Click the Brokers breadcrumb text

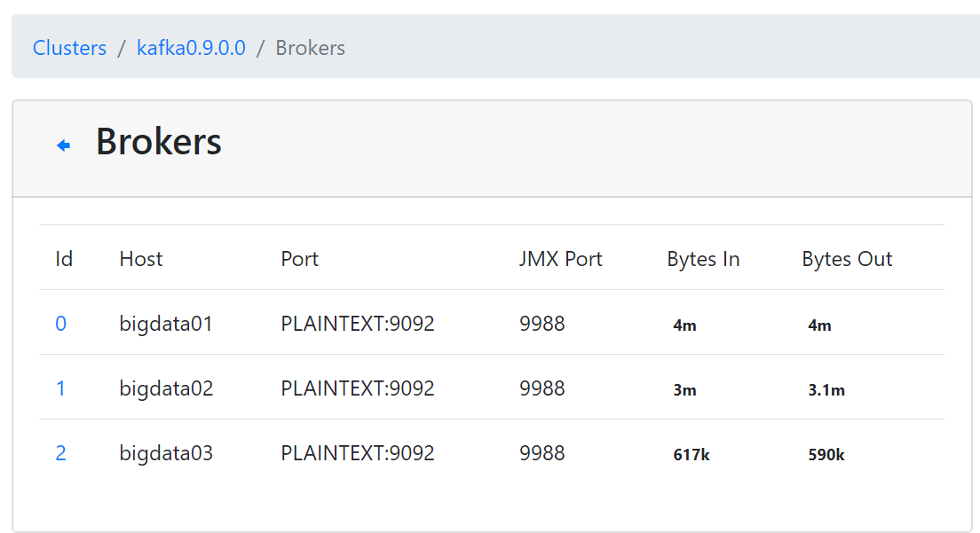pyautogui.click(x=311, y=48)
